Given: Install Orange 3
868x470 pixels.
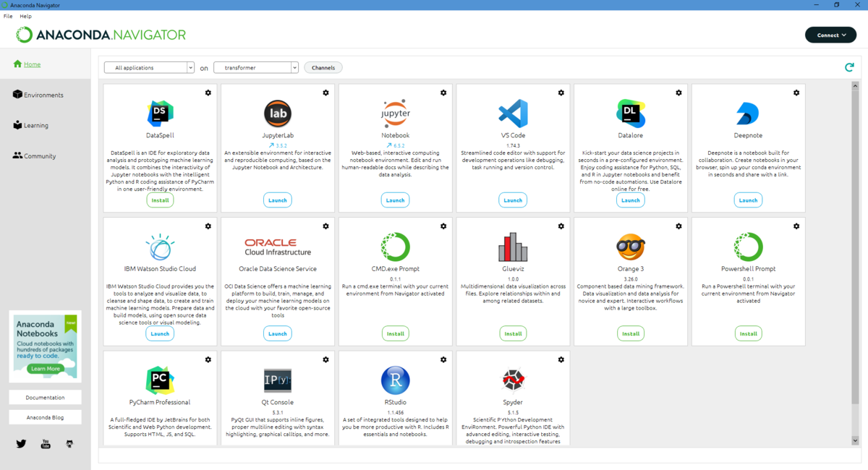Looking at the screenshot, I should click(631, 333).
